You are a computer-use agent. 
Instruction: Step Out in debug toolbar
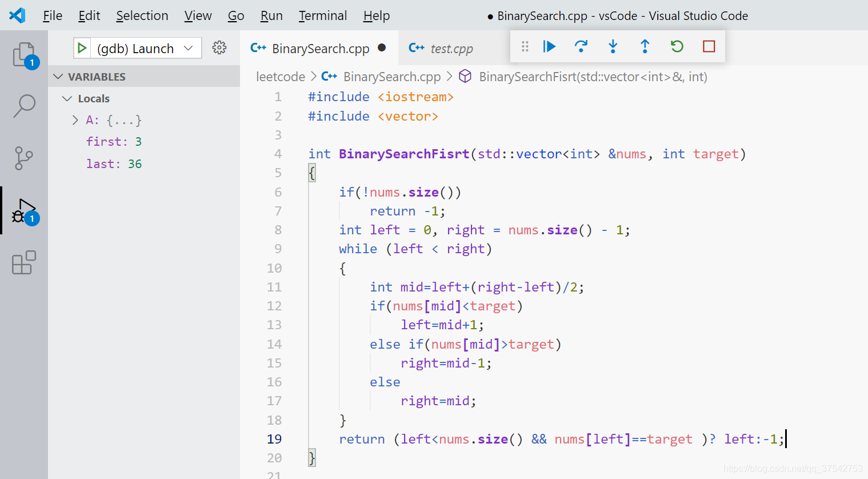coord(645,46)
